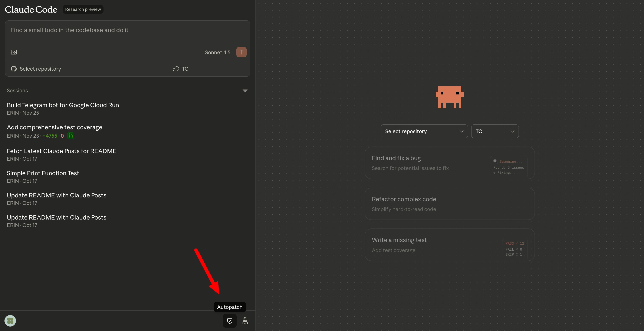Click the pixel creature mascot
The image size is (644, 331).
tap(450, 97)
